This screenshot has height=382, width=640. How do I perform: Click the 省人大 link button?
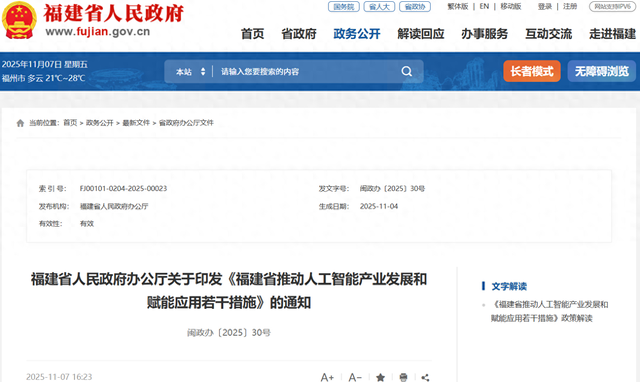(379, 7)
